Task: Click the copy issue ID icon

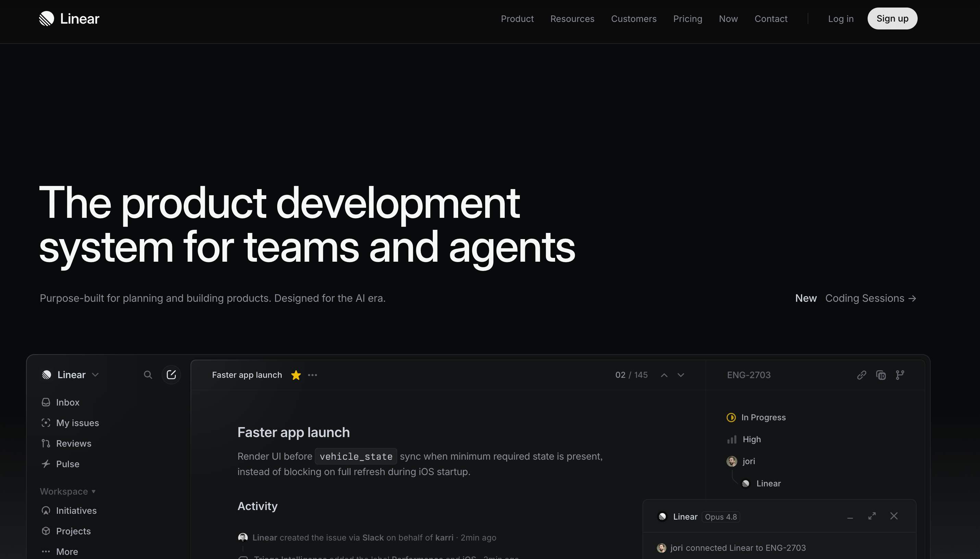Action: tap(881, 375)
